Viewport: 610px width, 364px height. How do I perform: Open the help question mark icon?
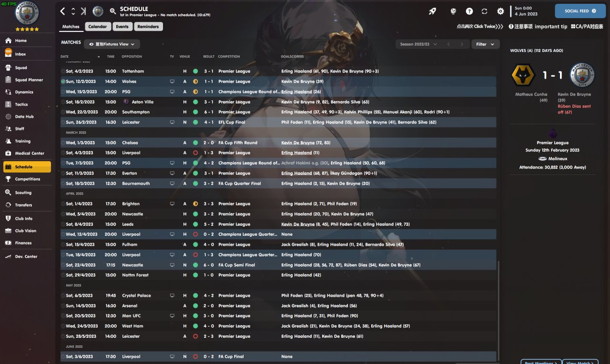point(469,11)
